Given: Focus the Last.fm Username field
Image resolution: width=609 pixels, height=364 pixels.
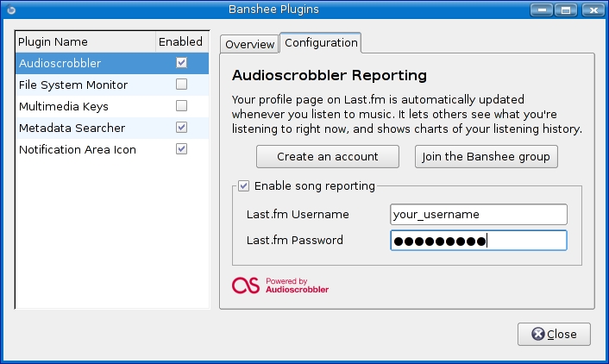Looking at the screenshot, I should (x=478, y=214).
